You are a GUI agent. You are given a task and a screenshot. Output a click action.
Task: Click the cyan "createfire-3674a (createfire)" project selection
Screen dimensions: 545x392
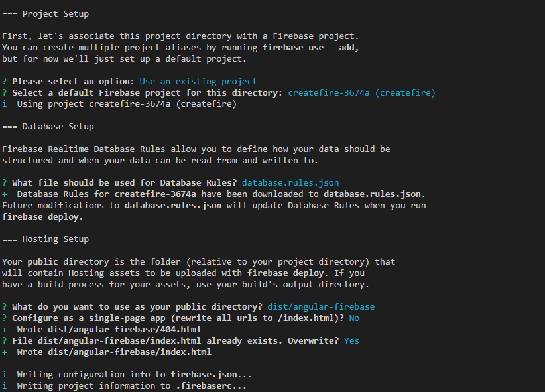[x=361, y=93]
